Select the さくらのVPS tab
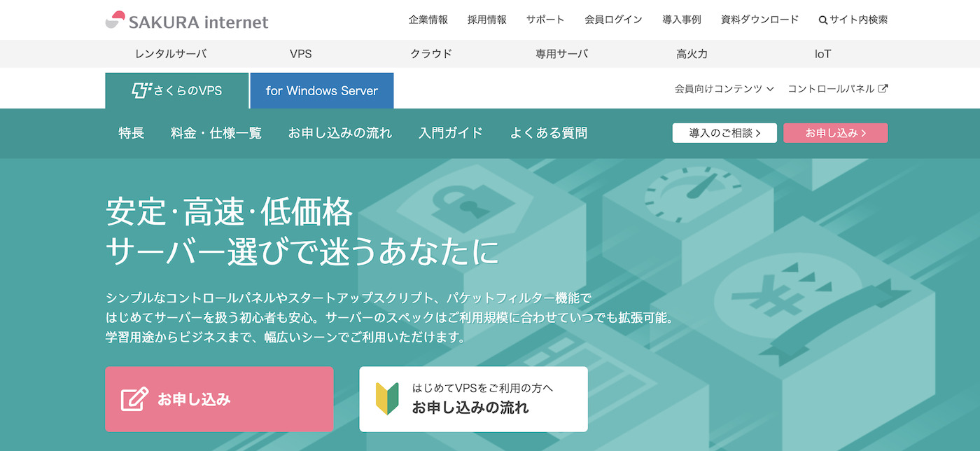The height and width of the screenshot is (451, 980). pos(177,90)
